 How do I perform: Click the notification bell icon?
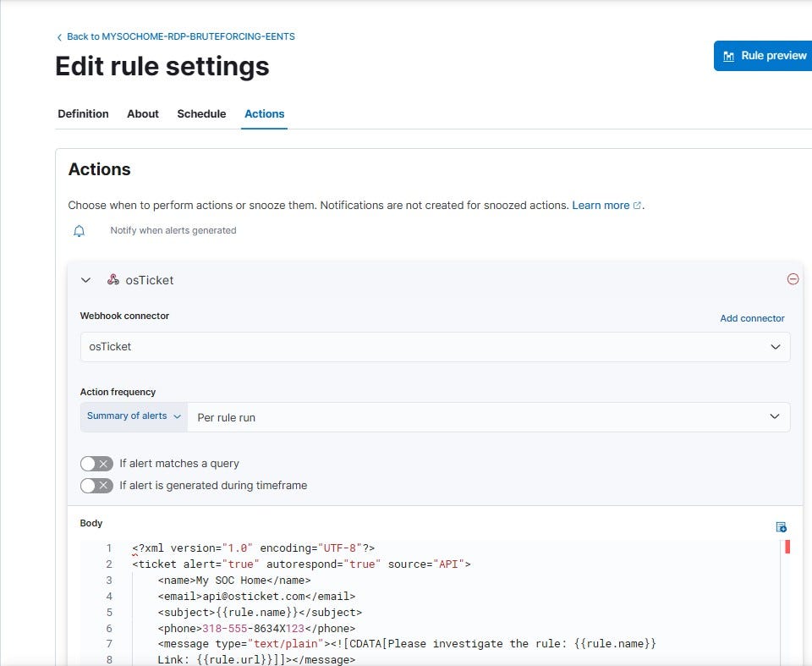pos(79,231)
